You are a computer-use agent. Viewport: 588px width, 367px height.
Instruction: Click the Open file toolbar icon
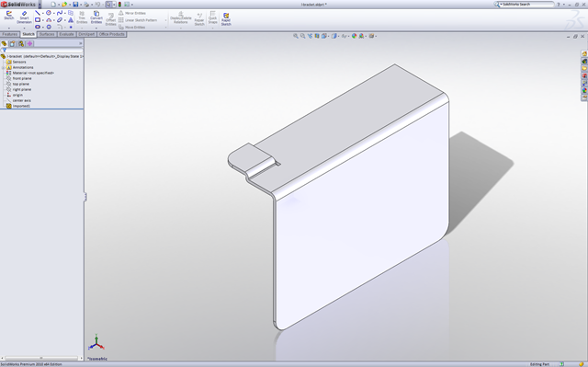coord(64,5)
